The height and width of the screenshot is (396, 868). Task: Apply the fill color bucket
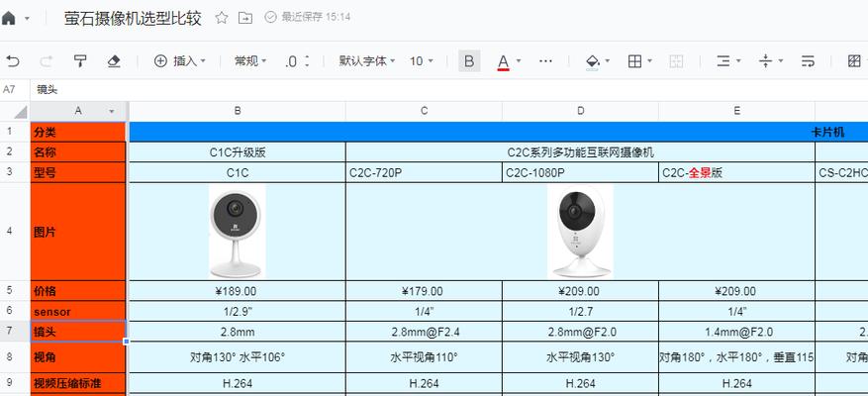tap(592, 61)
